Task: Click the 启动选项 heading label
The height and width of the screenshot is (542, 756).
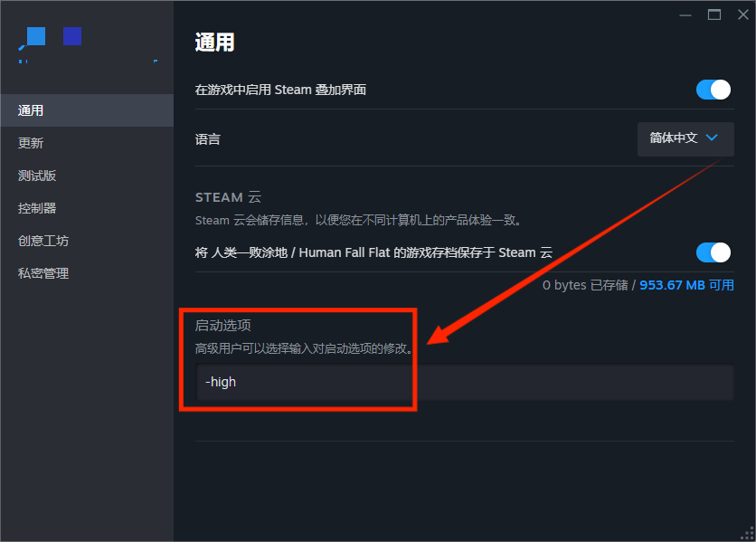Action: [x=222, y=326]
